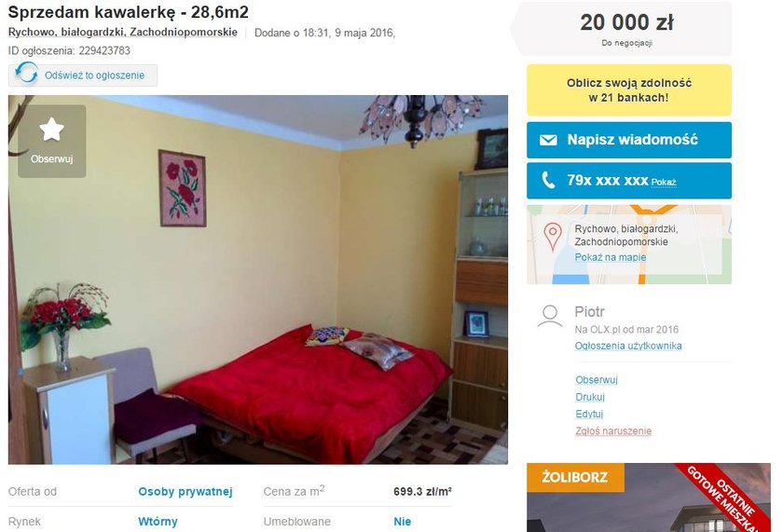Open the Rychowo, białogardzki location link
Image resolution: width=783 pixels, height=532 pixels.
coord(123,33)
